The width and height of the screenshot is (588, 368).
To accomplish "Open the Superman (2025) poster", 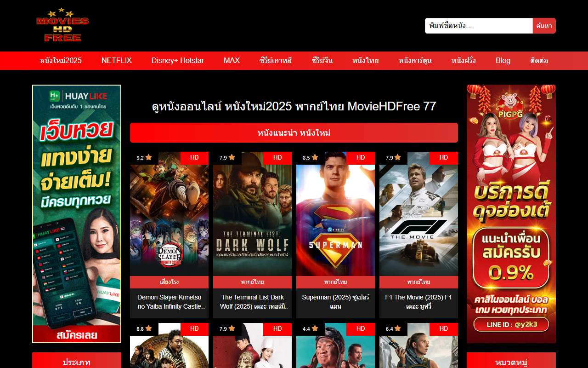I will (335, 214).
